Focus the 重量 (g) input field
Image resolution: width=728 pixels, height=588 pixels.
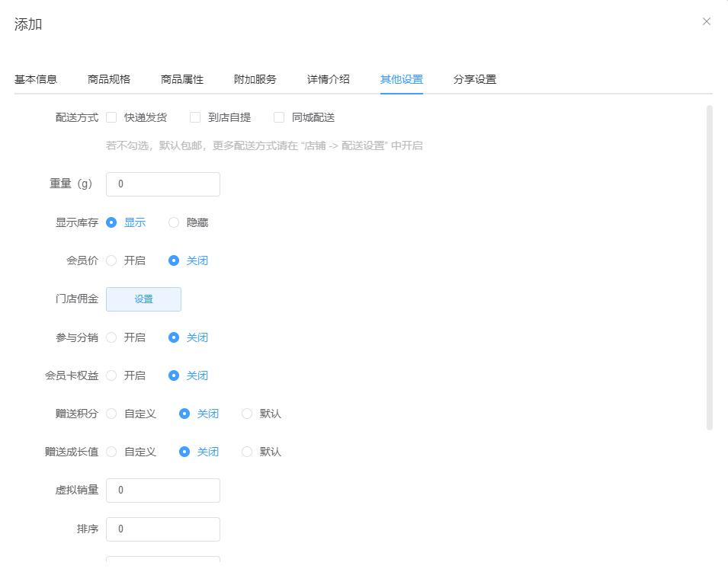(163, 184)
